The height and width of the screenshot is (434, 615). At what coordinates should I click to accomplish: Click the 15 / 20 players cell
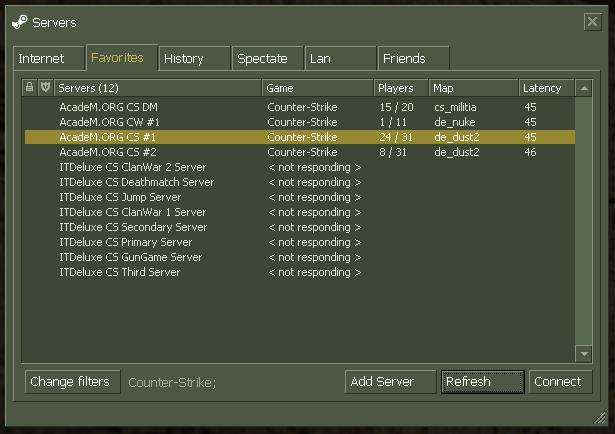coord(396,107)
